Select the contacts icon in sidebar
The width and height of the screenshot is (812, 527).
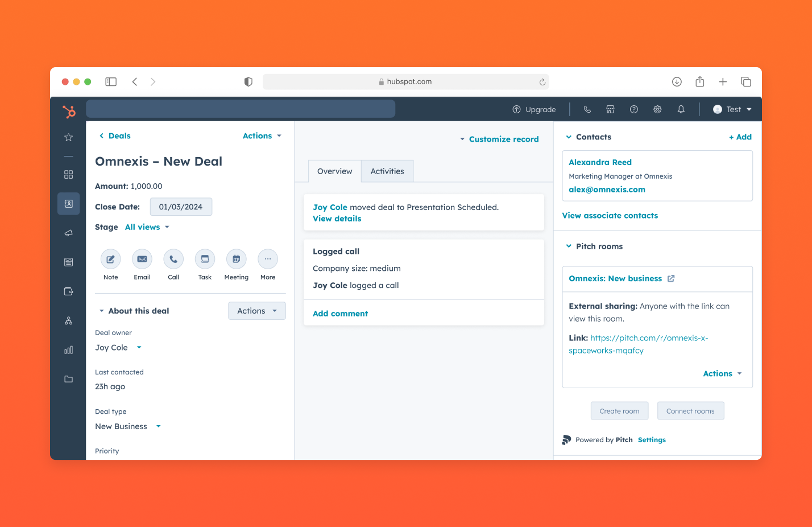(x=68, y=204)
